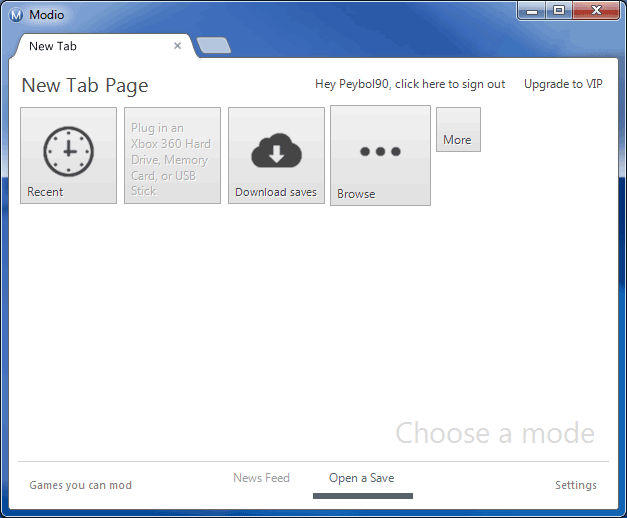Click the Modio logo in title bar
Viewport: 627px width, 518px height.
point(15,14)
